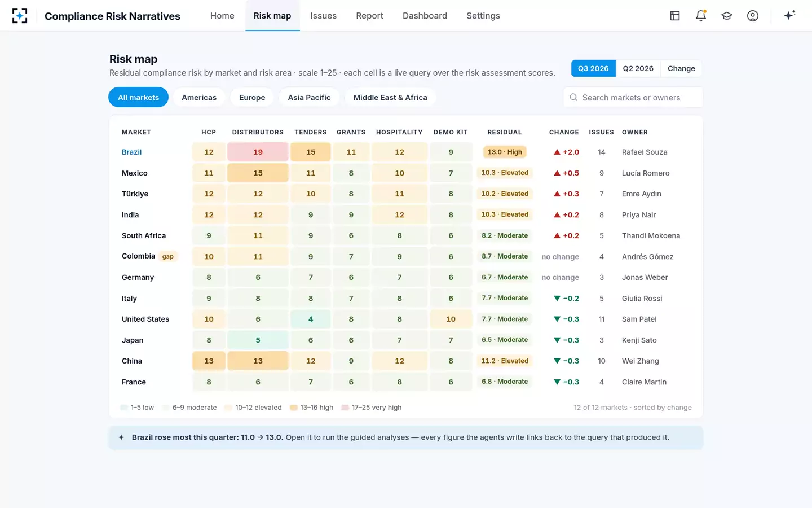812x508 pixels.
Task: Open the notifications bell
Action: 701,16
